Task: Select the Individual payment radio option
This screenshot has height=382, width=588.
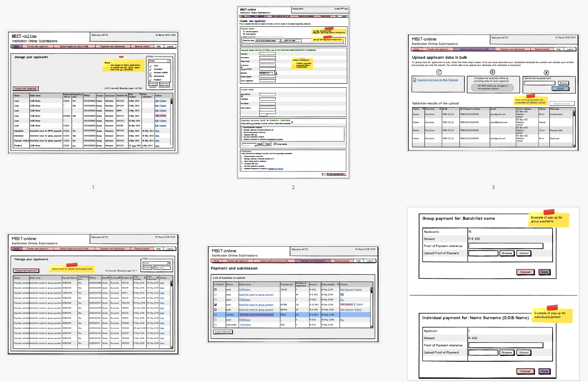Action: pos(244,32)
